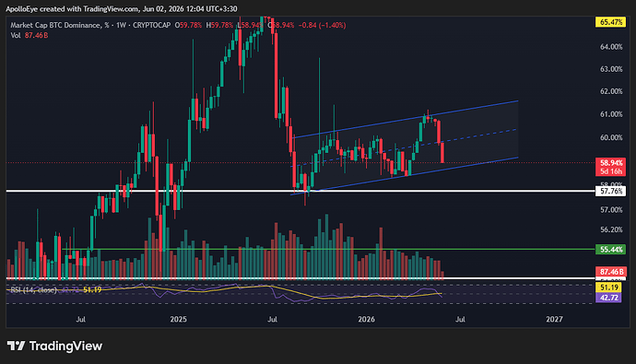Click the yellow 51.19 RSI axis label
Image resolution: width=636 pixels, height=364 pixels.
point(608,288)
